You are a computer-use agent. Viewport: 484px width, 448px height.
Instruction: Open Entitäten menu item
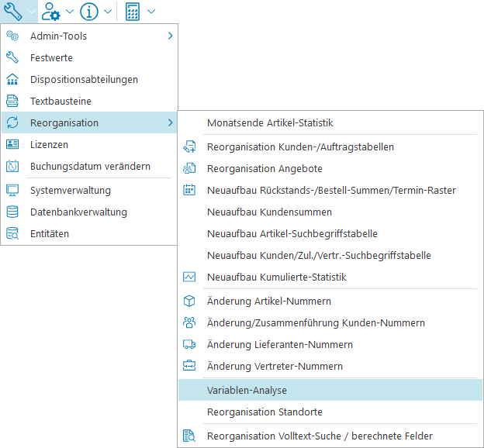(x=50, y=233)
